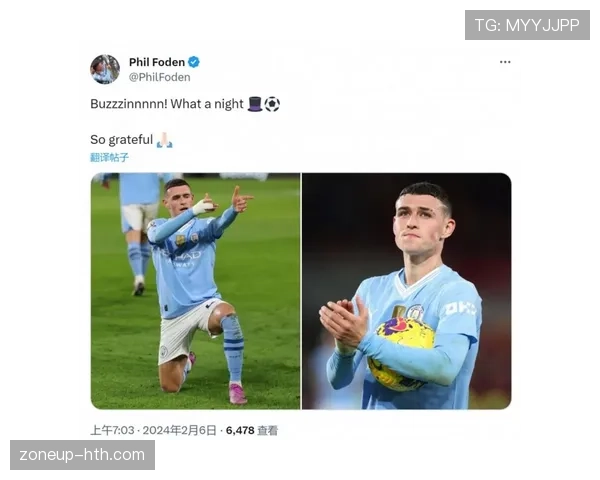Click the TG: MYYJJPP watermark banner
The image size is (600, 480).
pos(527,25)
